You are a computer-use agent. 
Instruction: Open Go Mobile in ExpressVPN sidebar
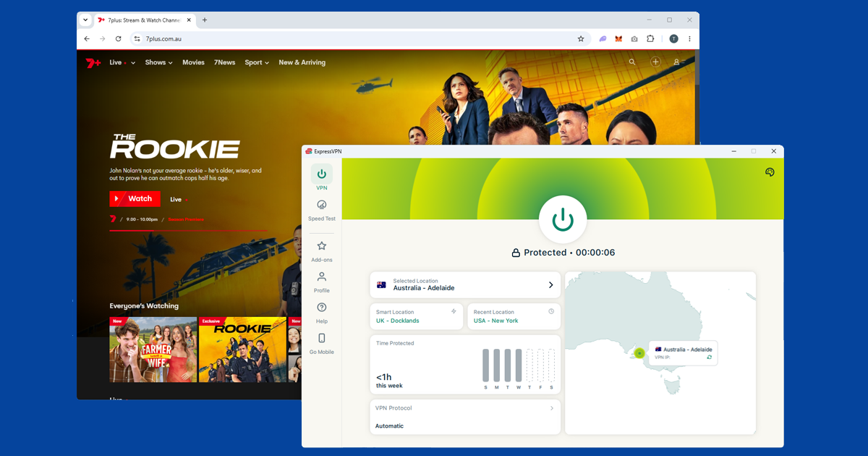tap(322, 343)
